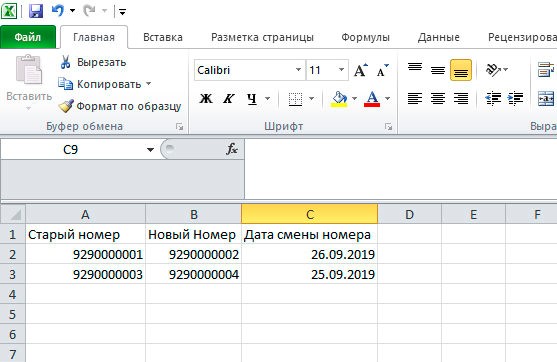Click cell with Старый номер
Screen dimensions: 557x362
tap(85, 235)
